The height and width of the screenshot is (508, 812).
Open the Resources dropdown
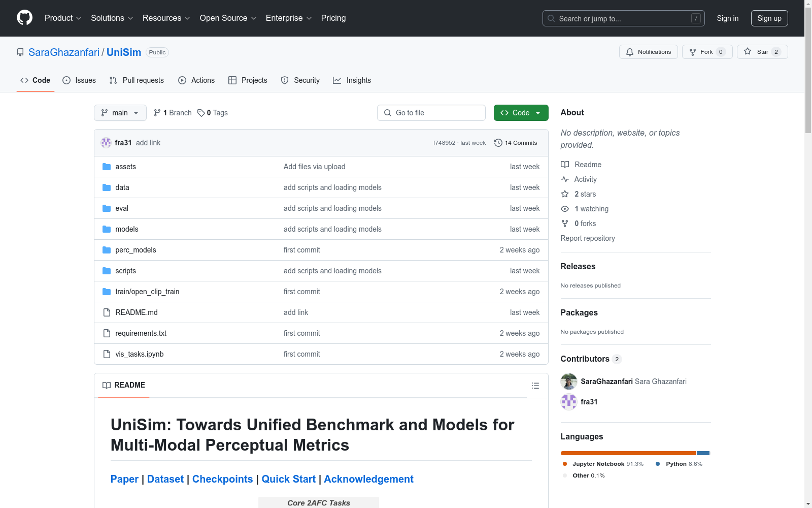coord(166,18)
